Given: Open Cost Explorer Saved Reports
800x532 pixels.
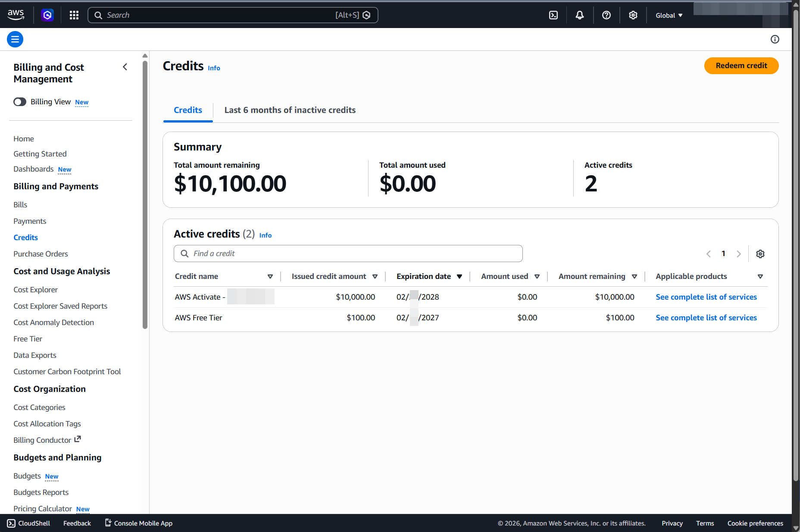Looking at the screenshot, I should coord(60,306).
